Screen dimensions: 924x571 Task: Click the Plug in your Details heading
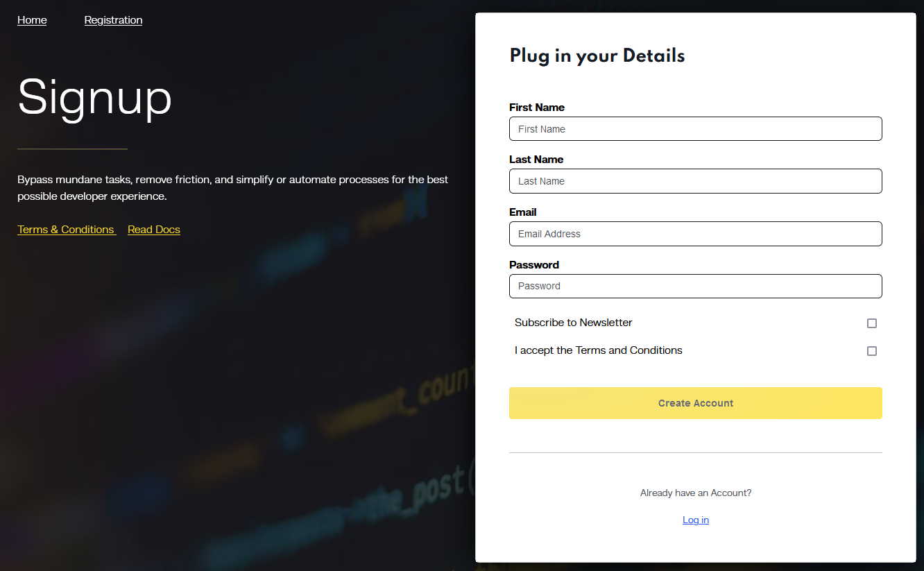point(597,56)
